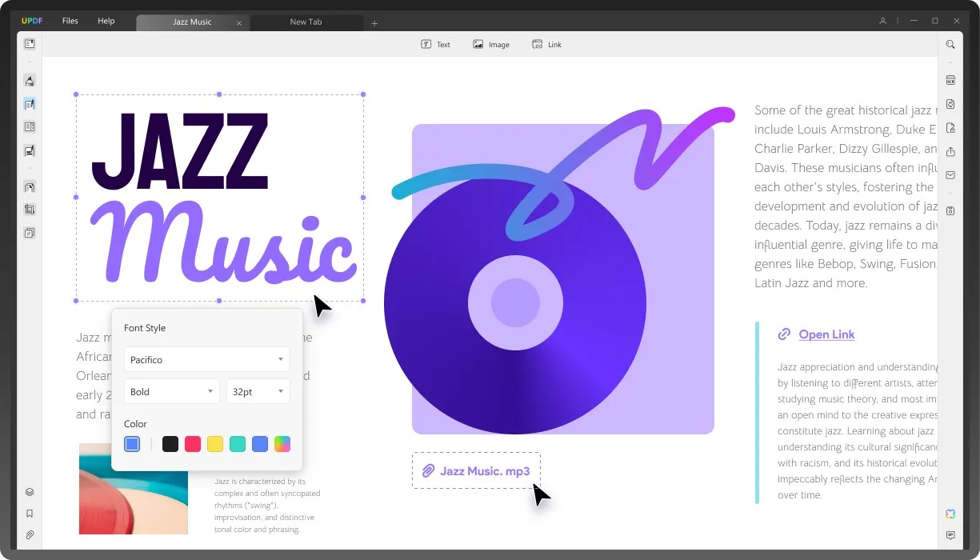This screenshot has height=560, width=980.
Task: Switch to the Jazz Music tab
Action: click(192, 22)
